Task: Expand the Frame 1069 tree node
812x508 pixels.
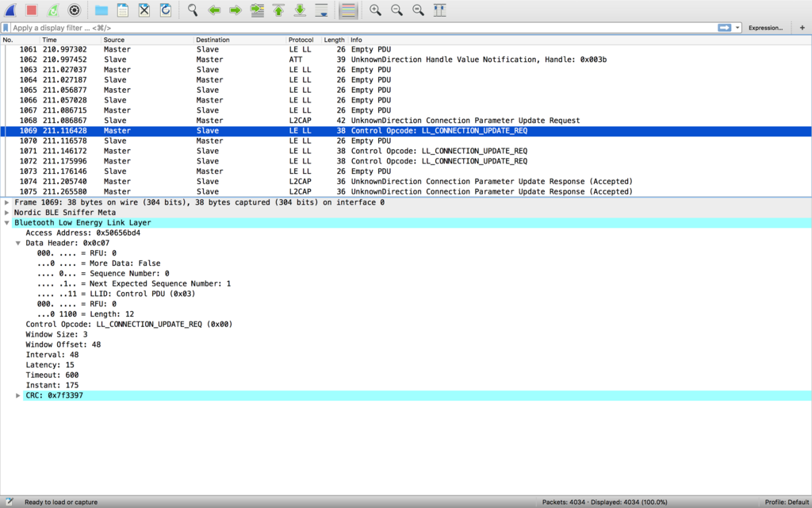Action: click(6, 202)
